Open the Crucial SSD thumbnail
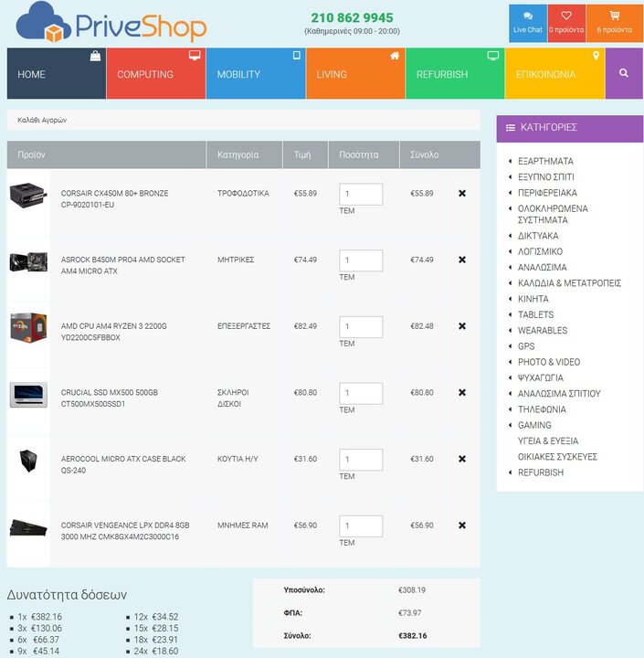The height and width of the screenshot is (658, 644). tap(28, 395)
